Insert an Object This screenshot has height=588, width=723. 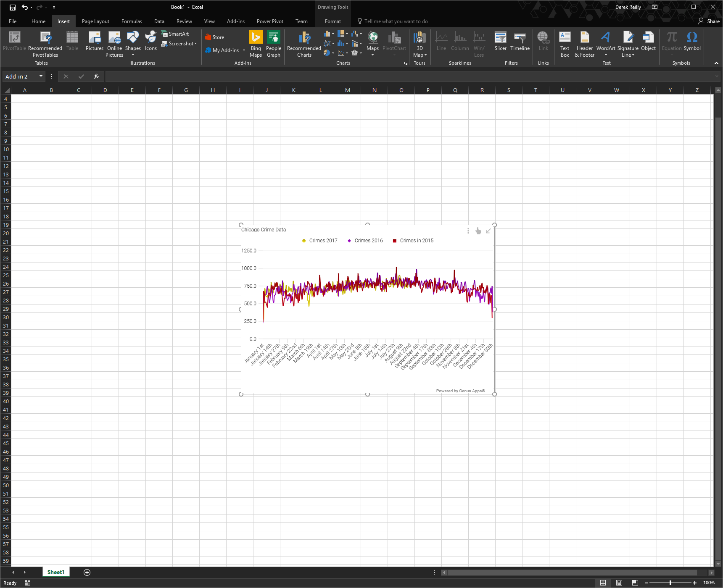pos(648,41)
